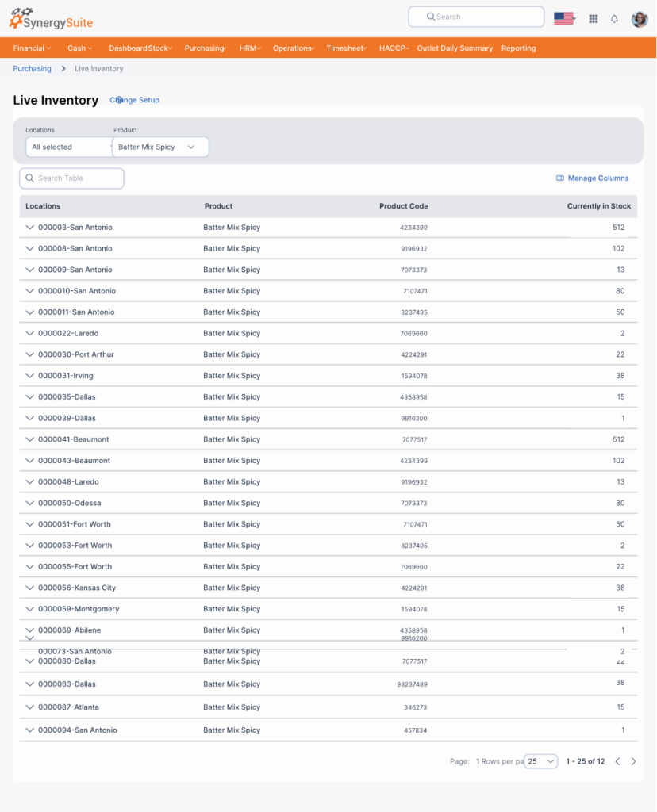The image size is (657, 812).
Task: Open the Product Batter Mix Spicy dropdown
Action: [x=160, y=147]
